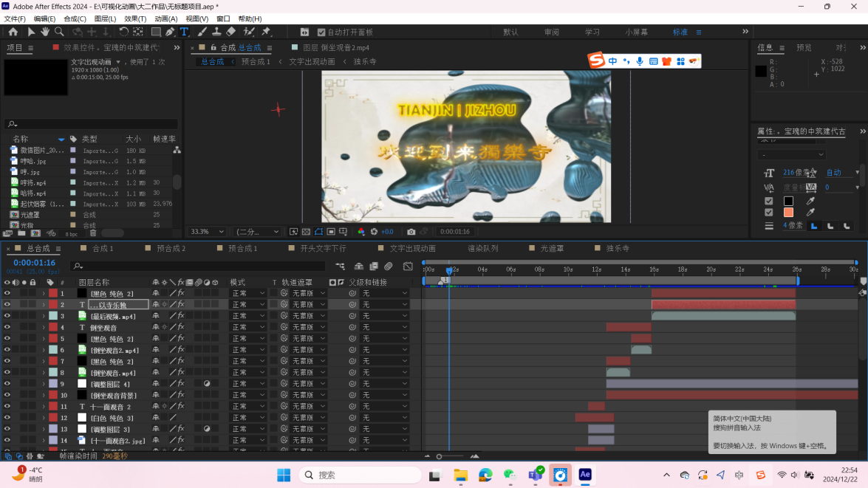Viewport: 868px width, 488px height.
Task: Open the 编辑(E) menu
Action: pos(44,18)
